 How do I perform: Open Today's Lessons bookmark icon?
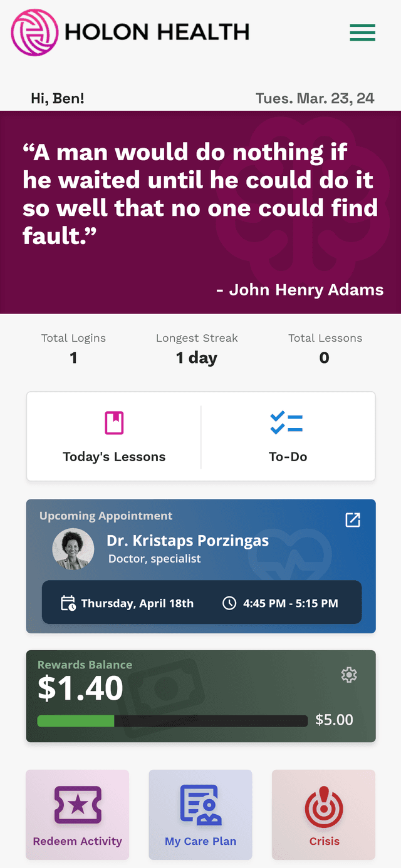114,423
